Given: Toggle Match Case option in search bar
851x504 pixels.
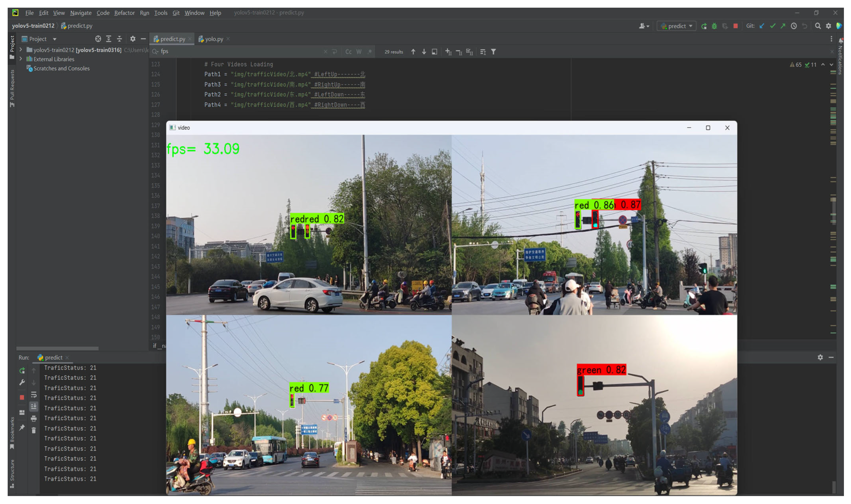Looking at the screenshot, I should (348, 52).
